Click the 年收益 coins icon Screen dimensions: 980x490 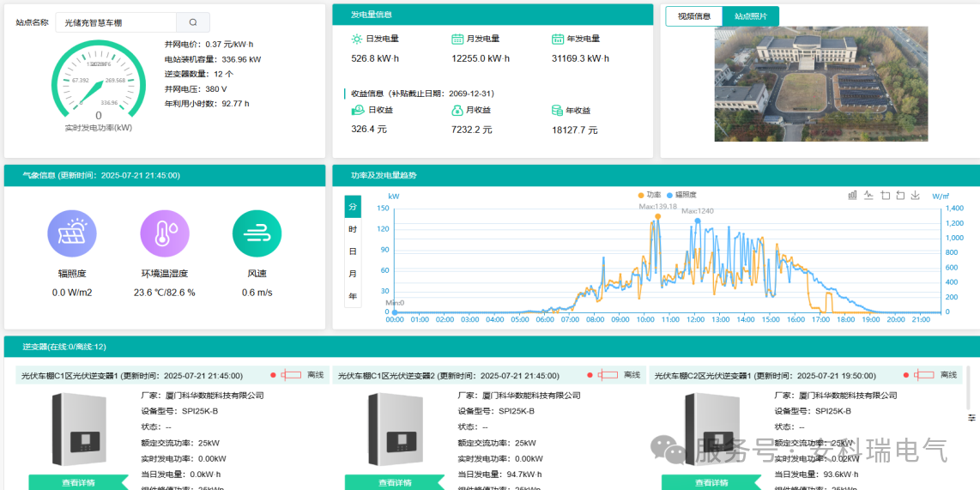click(x=557, y=110)
